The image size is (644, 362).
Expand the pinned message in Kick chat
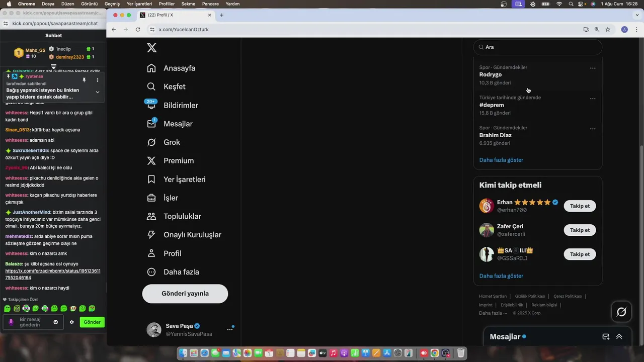(x=98, y=92)
